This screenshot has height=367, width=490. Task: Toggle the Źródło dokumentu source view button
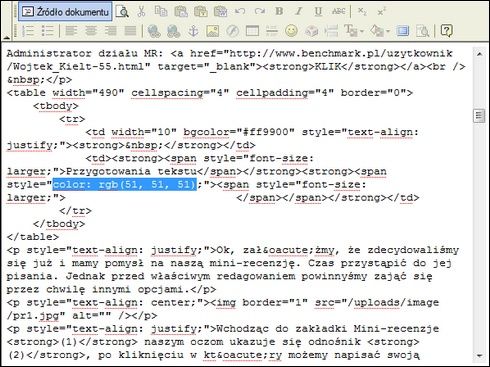pyautogui.click(x=65, y=12)
